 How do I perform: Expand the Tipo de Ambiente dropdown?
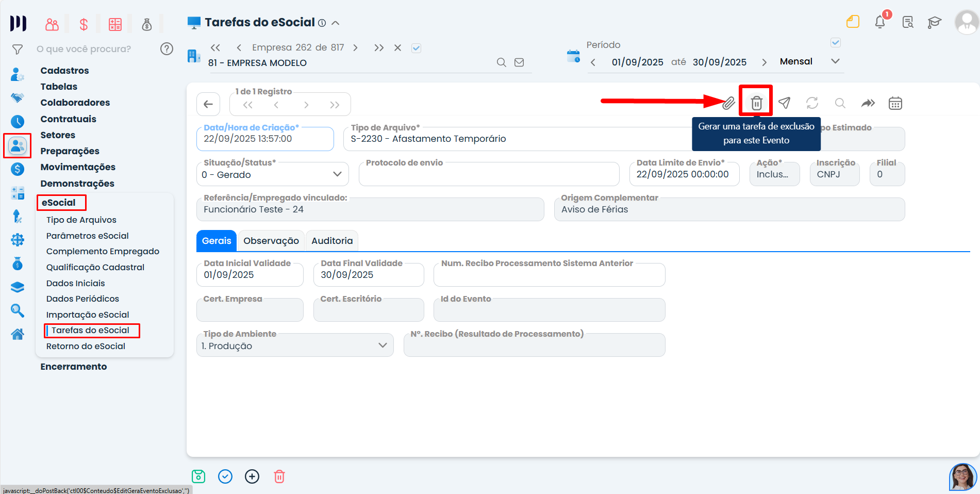(295, 345)
